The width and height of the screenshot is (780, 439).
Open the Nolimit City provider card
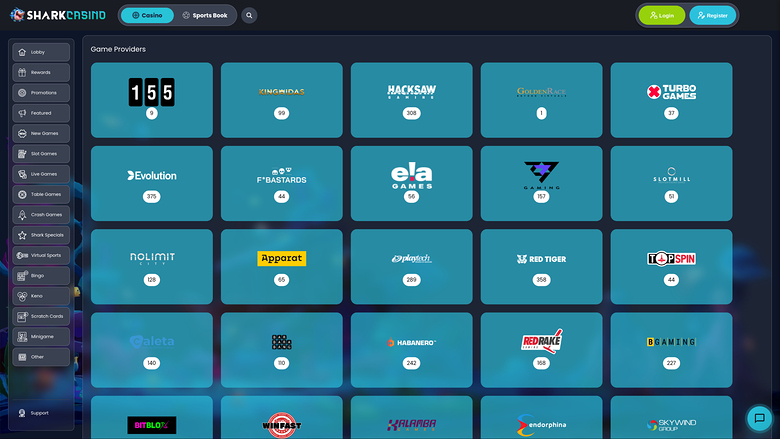152,266
